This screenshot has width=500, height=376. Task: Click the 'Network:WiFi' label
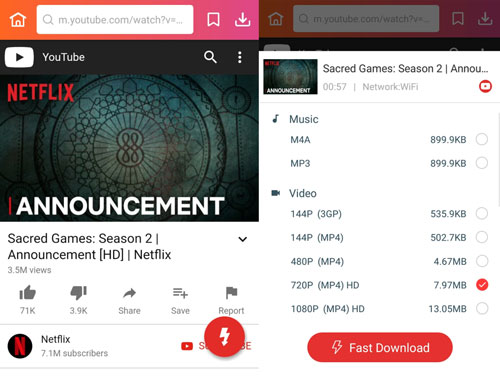tap(390, 87)
